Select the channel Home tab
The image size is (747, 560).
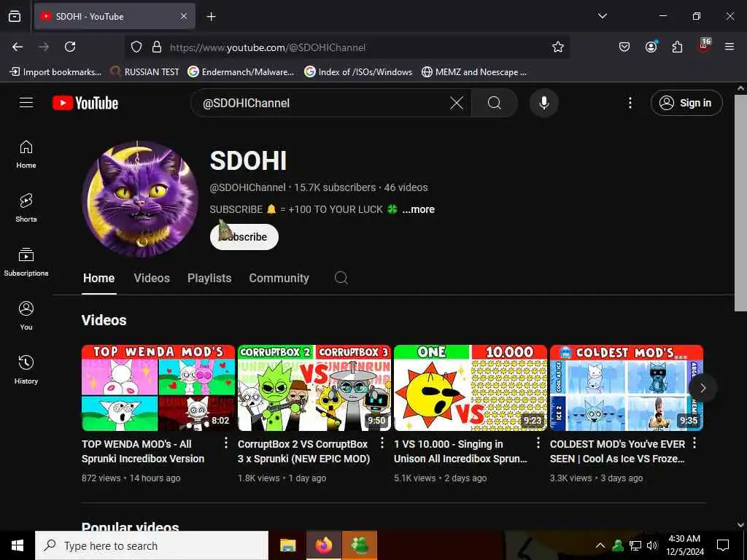[98, 278]
